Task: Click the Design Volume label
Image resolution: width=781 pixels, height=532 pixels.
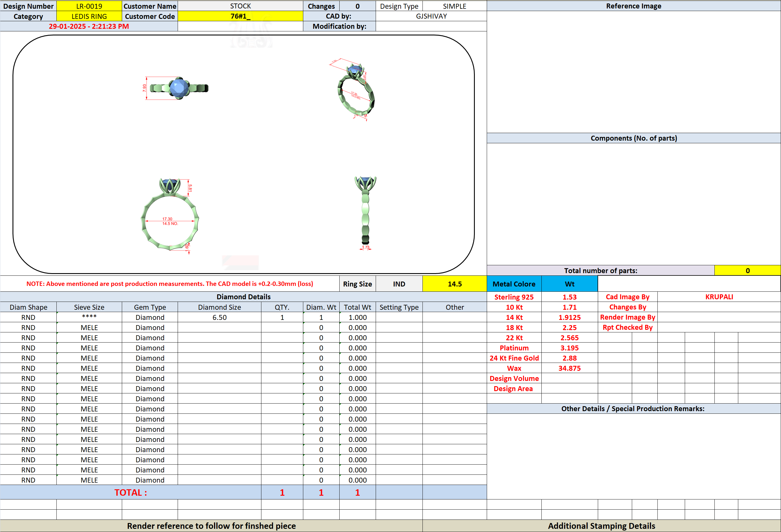Action: pyautogui.click(x=514, y=378)
